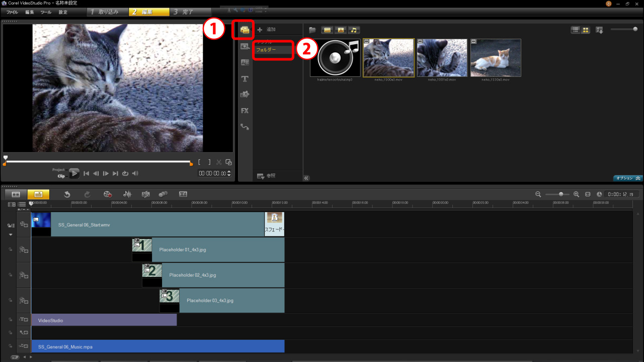Open the Title library (T icon)
The image size is (644, 362).
point(245,79)
